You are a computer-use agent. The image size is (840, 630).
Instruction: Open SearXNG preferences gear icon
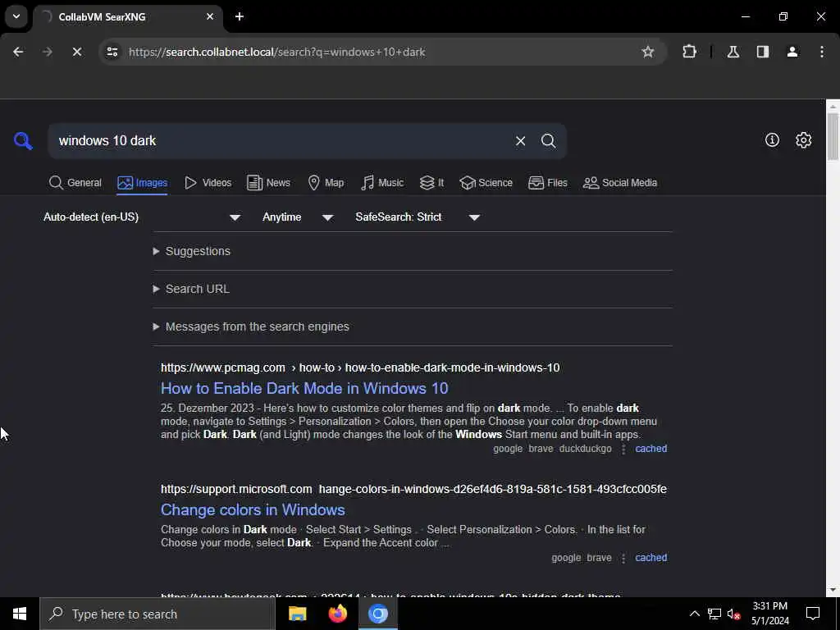804,139
